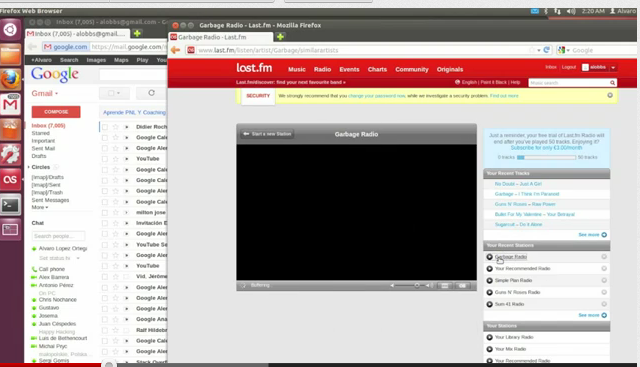Tick checkbox next to Didier Roch email
The image size is (640, 367).
(x=105, y=127)
